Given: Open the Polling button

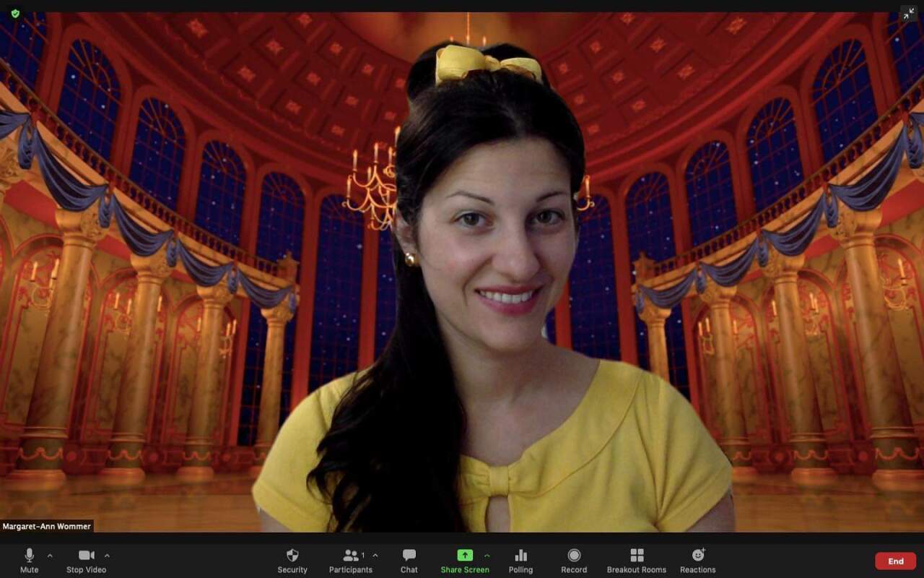Looking at the screenshot, I should coord(520,561).
